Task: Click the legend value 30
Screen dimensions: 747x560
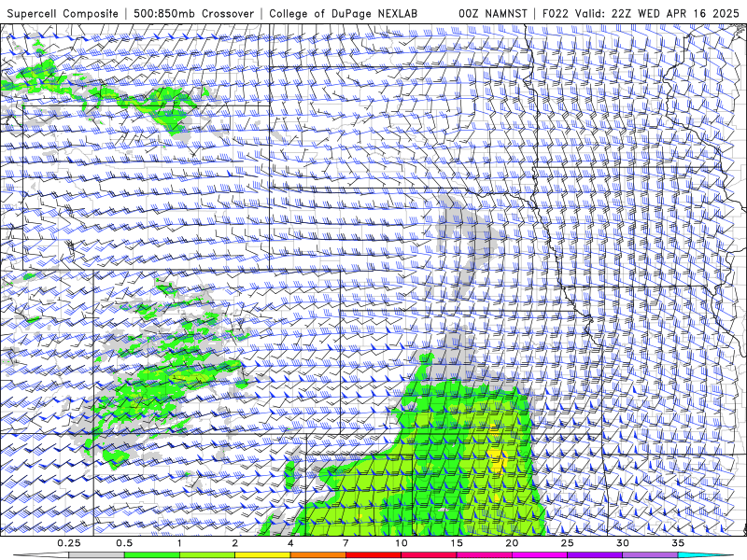Action: pyautogui.click(x=623, y=543)
